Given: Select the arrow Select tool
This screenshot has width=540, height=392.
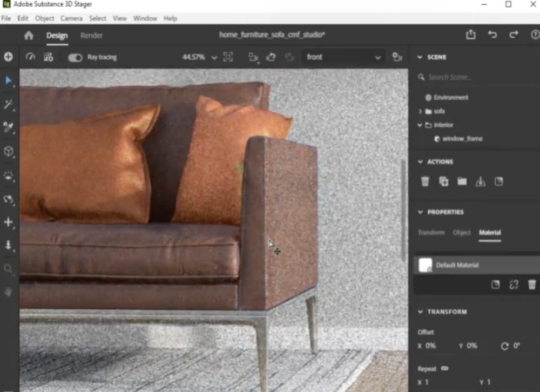Looking at the screenshot, I should [x=9, y=81].
